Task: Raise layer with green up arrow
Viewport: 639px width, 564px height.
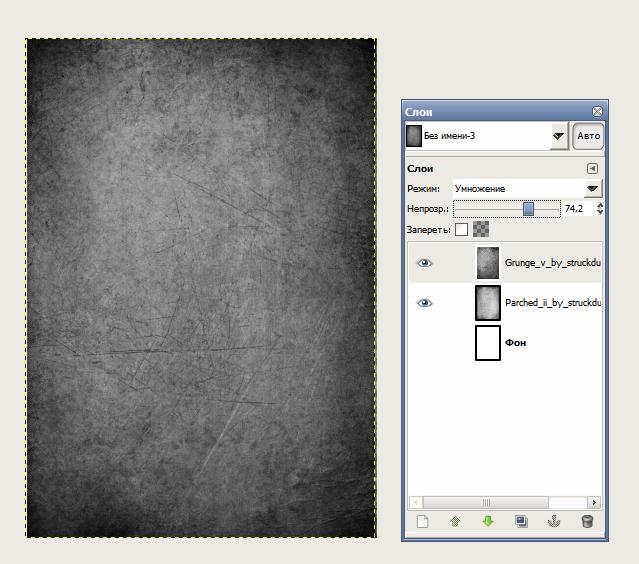Action: coord(455,521)
